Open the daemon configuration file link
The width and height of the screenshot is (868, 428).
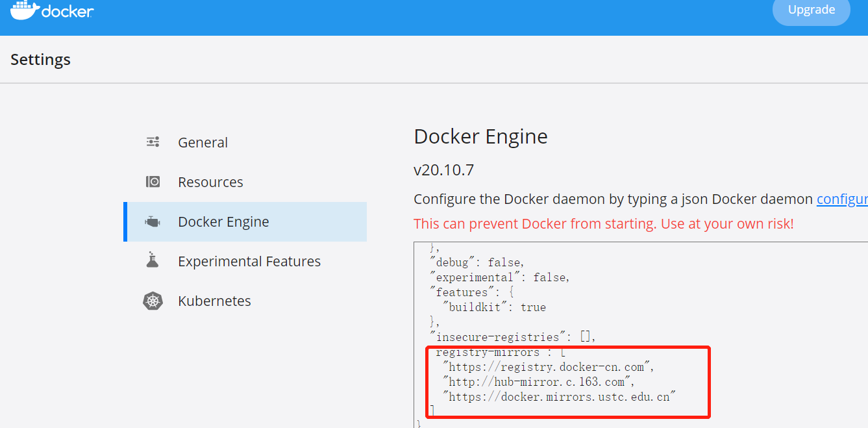click(841, 199)
